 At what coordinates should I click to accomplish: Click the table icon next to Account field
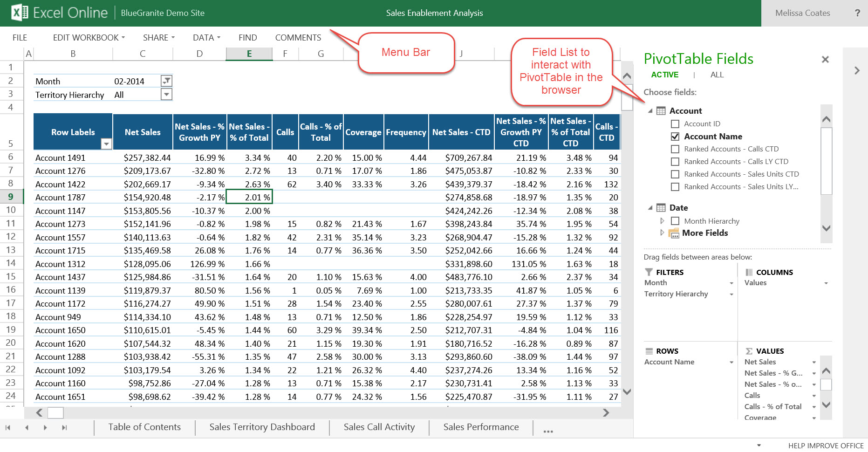[660, 110]
